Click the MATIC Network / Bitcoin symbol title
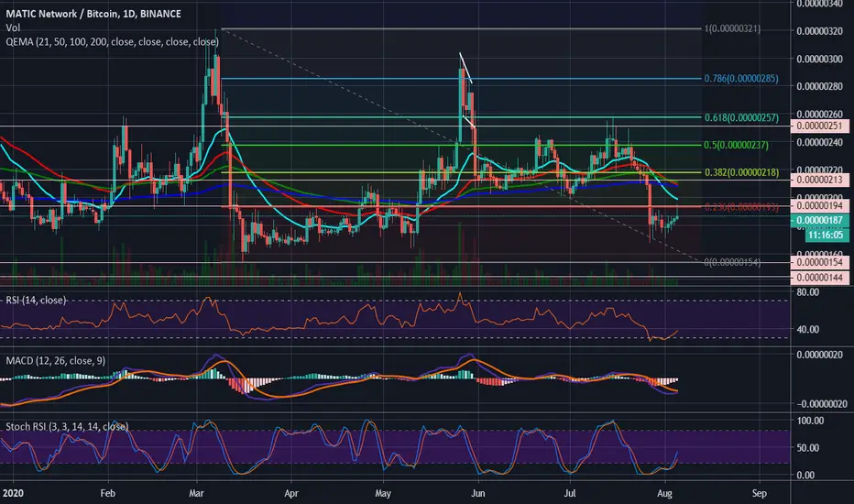 (x=93, y=14)
